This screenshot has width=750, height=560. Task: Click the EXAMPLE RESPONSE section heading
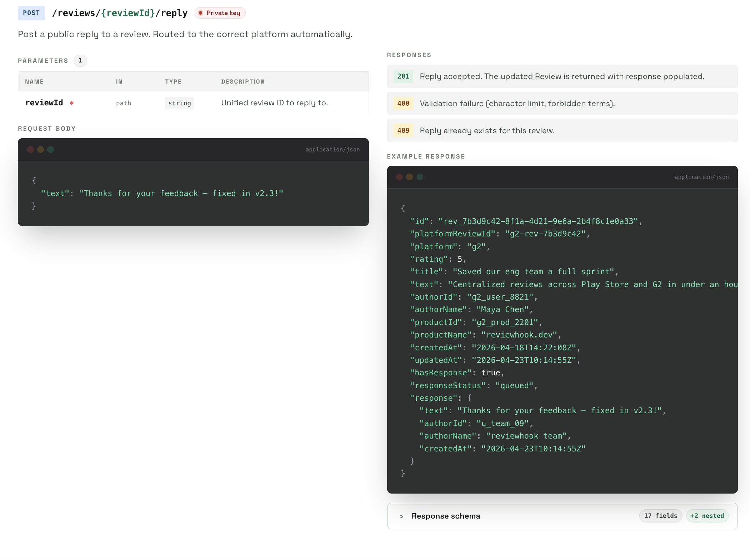click(426, 156)
